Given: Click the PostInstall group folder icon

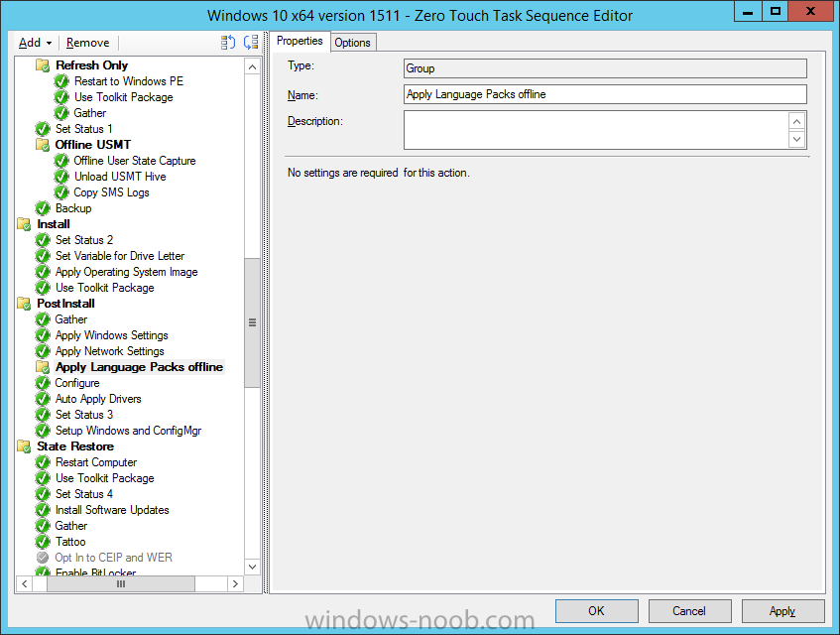Looking at the screenshot, I should [x=24, y=304].
